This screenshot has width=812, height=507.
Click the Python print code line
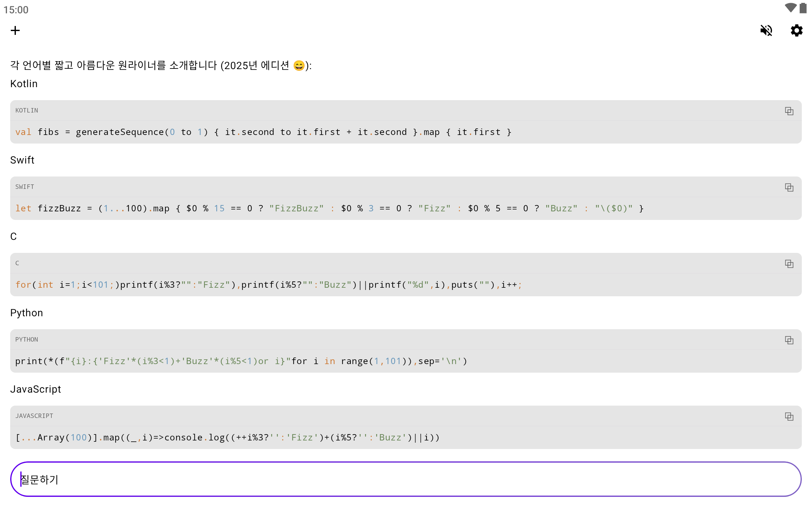pos(241,362)
